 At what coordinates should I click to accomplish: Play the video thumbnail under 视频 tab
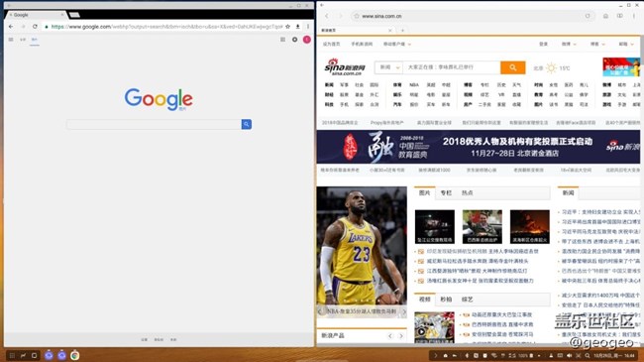click(x=434, y=327)
